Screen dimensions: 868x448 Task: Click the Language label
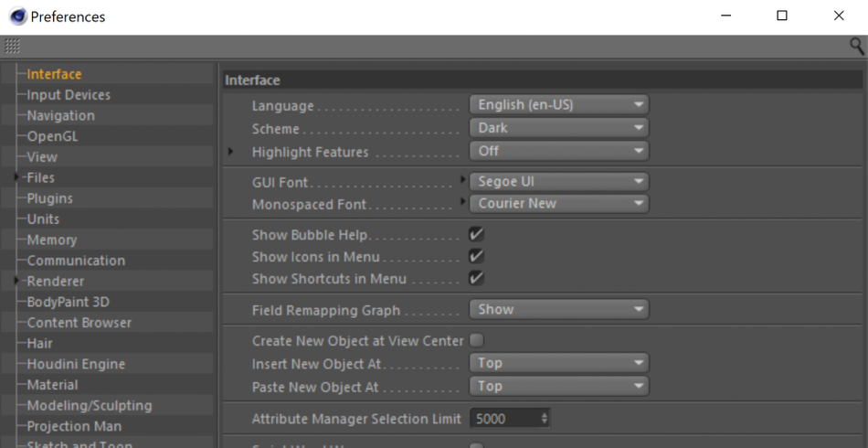(283, 106)
